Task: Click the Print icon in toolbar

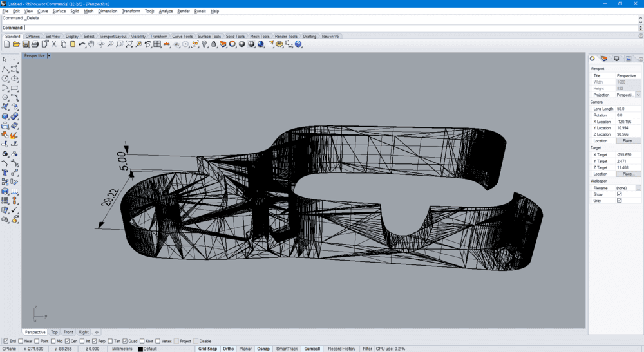Action: tap(35, 44)
